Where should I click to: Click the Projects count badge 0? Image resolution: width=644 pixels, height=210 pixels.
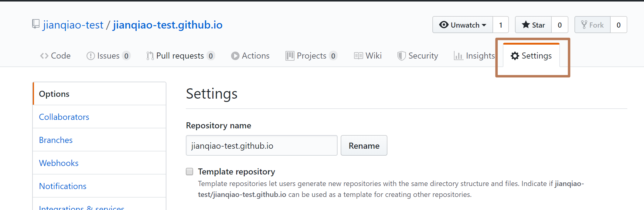333,56
